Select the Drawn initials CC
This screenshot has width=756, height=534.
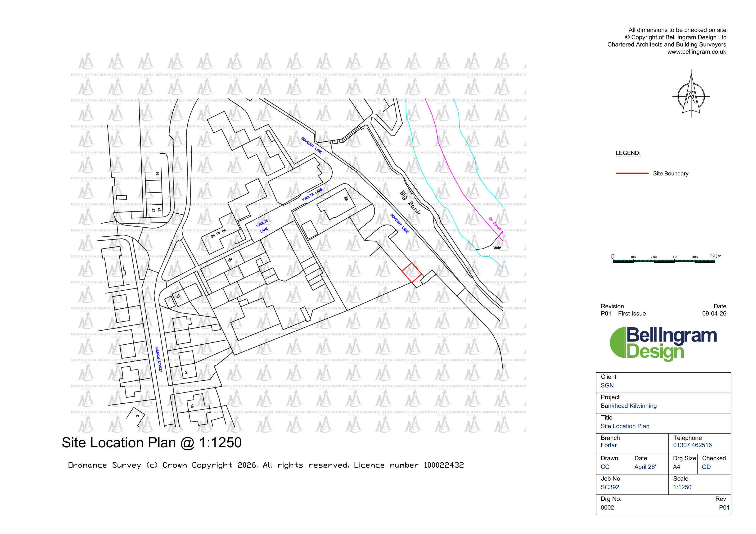point(605,466)
